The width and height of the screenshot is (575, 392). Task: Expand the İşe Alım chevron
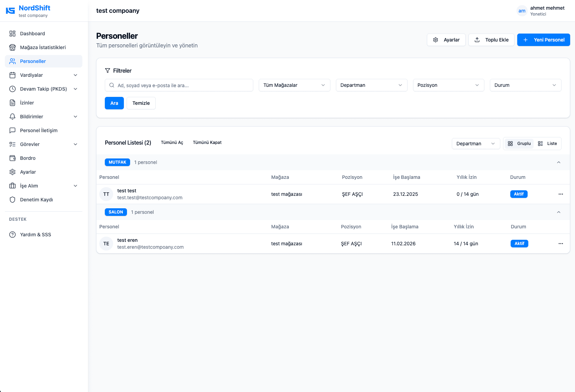click(75, 186)
